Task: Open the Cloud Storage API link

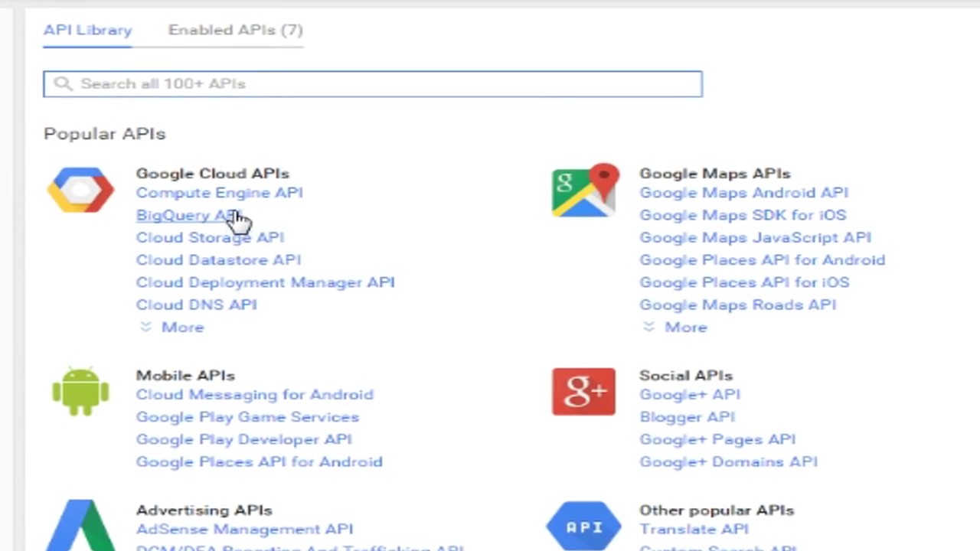Action: tap(210, 237)
